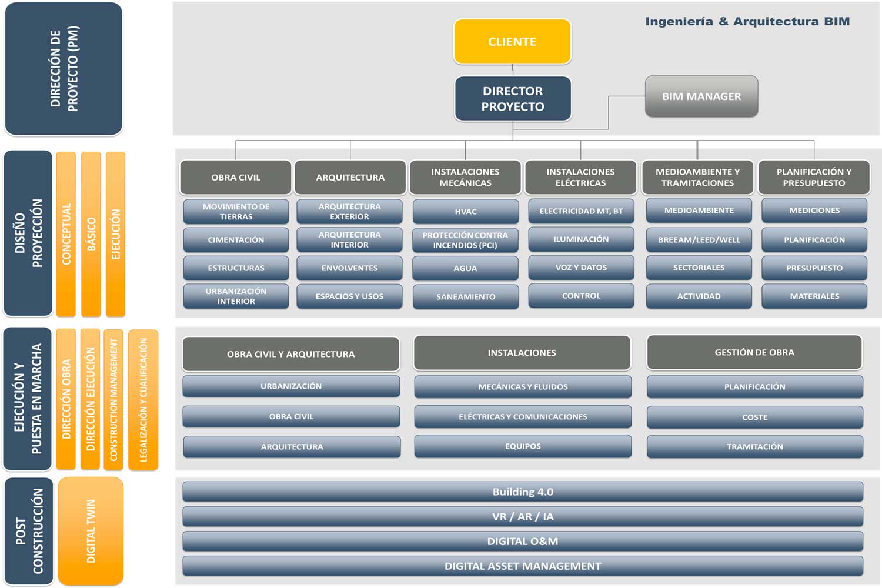The image size is (882, 588).
Task: Select the orange CONCEPTUAL phase bar
Action: point(66,234)
